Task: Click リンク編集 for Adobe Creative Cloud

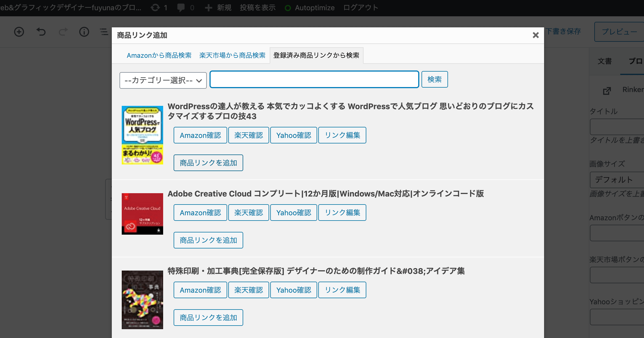Action: click(342, 213)
